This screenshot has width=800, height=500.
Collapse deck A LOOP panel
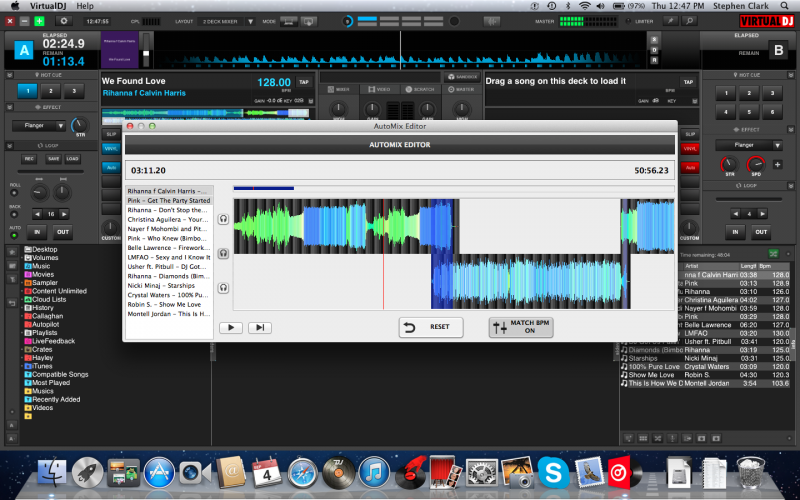click(10, 145)
